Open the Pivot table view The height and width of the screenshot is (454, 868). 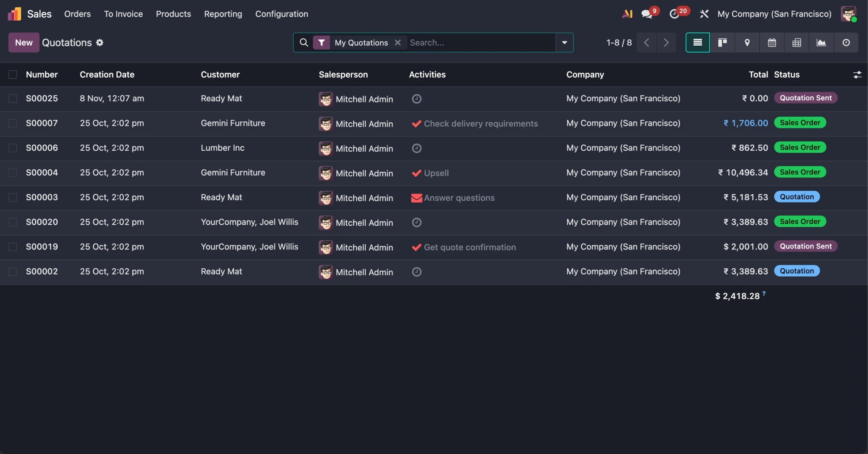[x=797, y=43]
